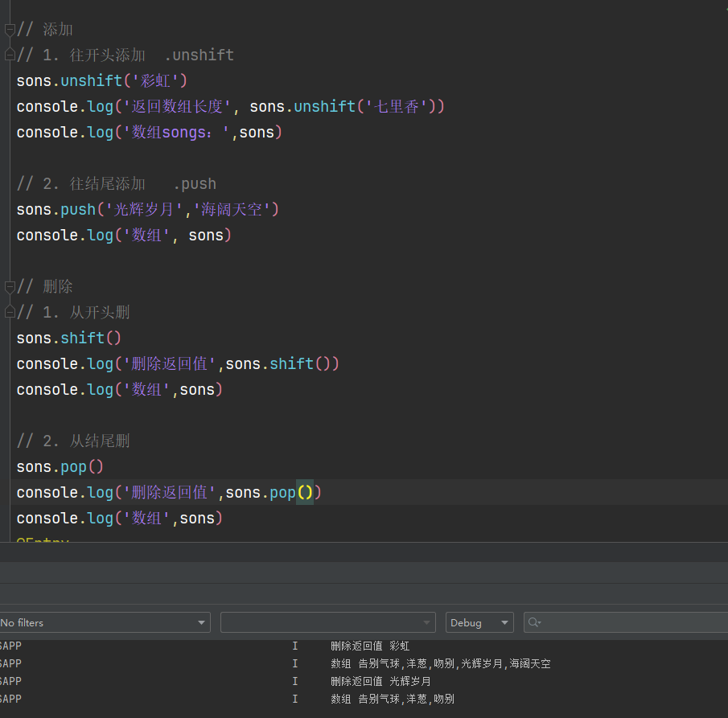Screen dimensions: 728x718
Task: Place cursor on sons.push('光辉岁月','海阔天空') line
Action: 148,209
